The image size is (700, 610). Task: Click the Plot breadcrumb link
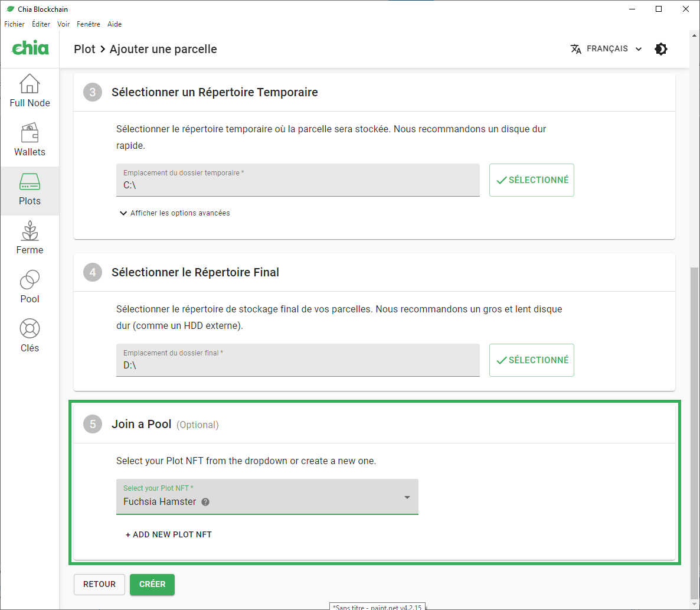point(84,49)
